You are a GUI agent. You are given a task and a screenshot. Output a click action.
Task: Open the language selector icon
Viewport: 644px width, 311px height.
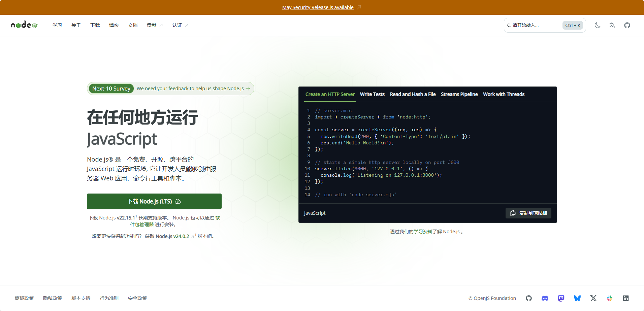[x=612, y=25]
